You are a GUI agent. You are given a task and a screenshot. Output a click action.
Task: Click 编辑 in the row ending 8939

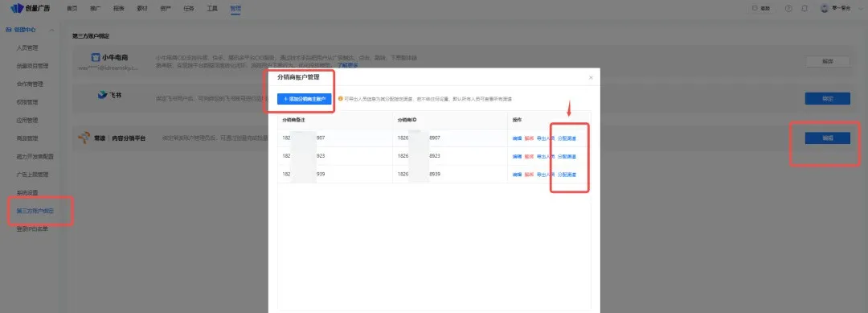coord(517,175)
